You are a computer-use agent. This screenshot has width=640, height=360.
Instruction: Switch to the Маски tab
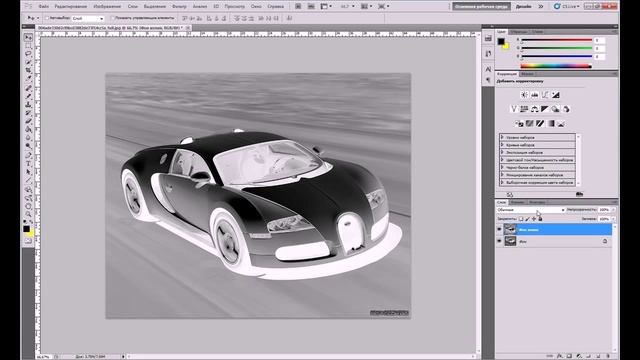[527, 74]
